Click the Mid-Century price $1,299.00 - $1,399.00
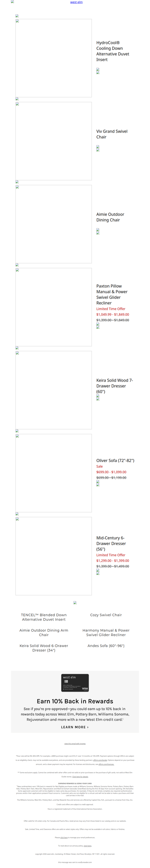The height and width of the screenshot is (868, 150). tap(112, 561)
